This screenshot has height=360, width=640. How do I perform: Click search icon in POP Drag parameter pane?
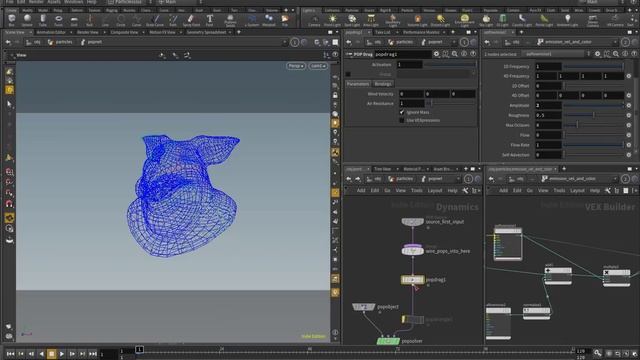pyautogui.click(x=455, y=54)
